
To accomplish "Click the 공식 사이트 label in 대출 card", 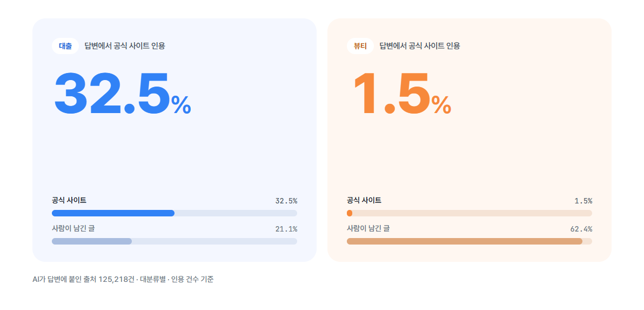I will pos(69,201).
